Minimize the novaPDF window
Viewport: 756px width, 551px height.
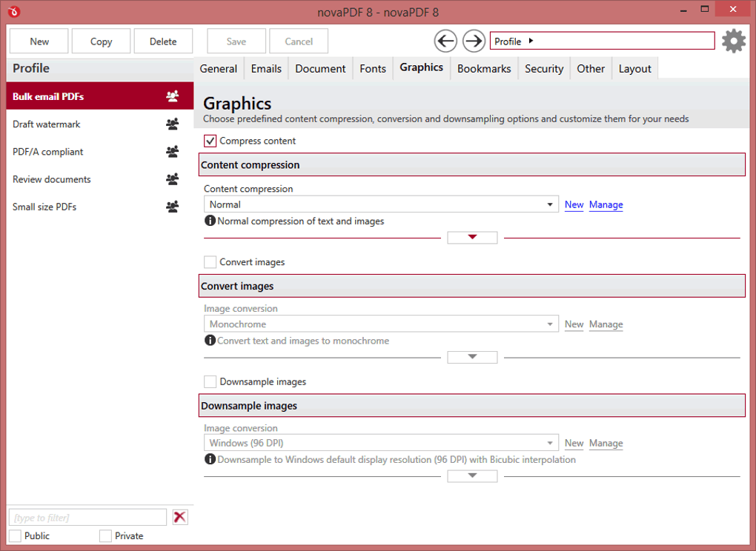[683, 10]
